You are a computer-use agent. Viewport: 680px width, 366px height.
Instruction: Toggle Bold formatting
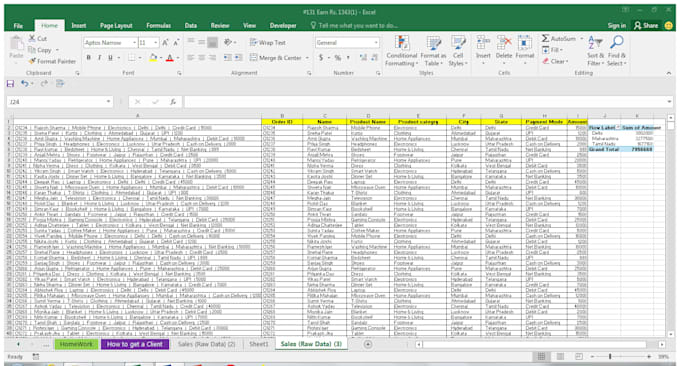88,58
